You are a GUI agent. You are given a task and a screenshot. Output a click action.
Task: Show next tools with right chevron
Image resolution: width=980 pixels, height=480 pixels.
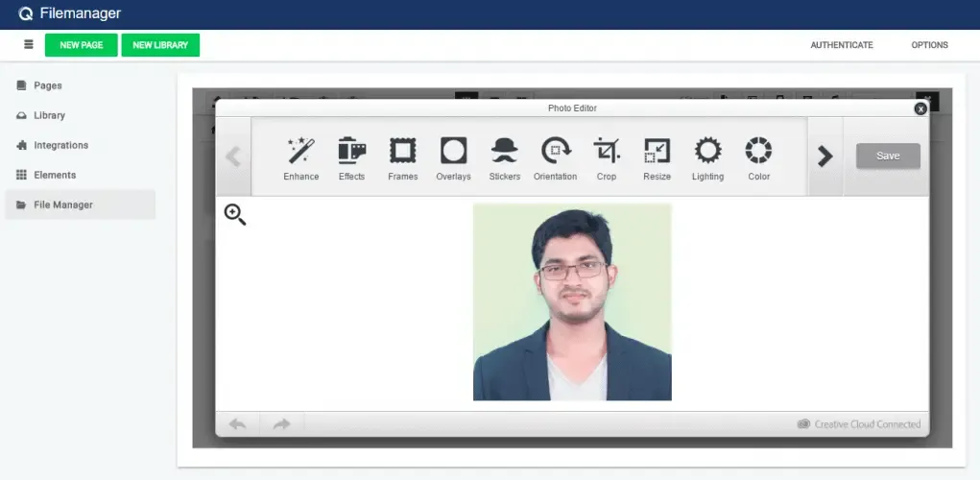coord(825,156)
